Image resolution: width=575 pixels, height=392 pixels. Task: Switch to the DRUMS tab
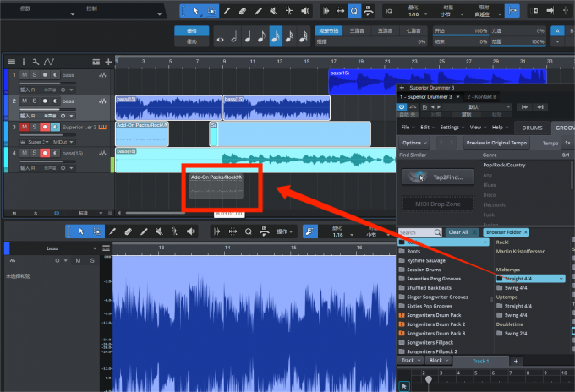[x=533, y=127]
